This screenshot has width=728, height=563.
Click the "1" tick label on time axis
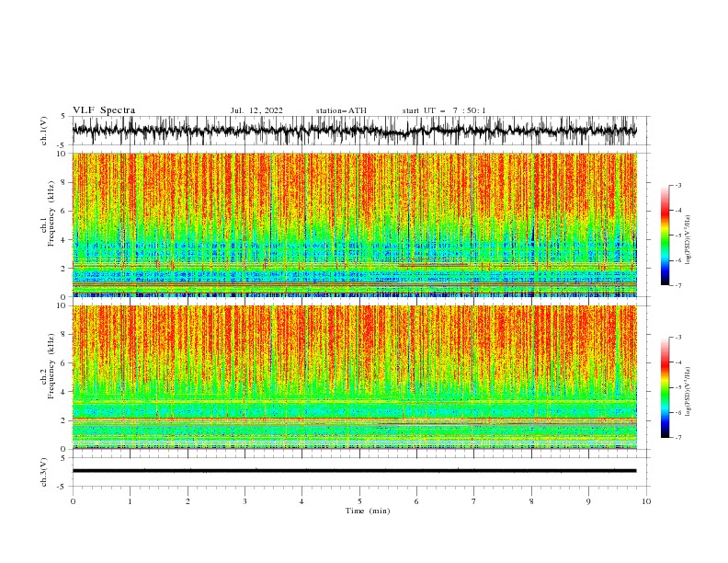[x=130, y=501]
